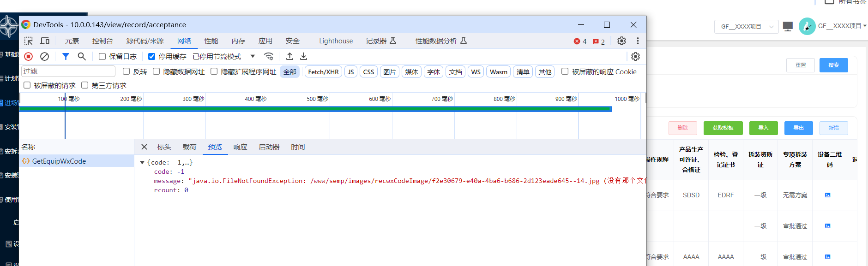Viewport: 868px width, 266px height.
Task: Enable the 保留日志 checkbox
Action: tap(102, 57)
